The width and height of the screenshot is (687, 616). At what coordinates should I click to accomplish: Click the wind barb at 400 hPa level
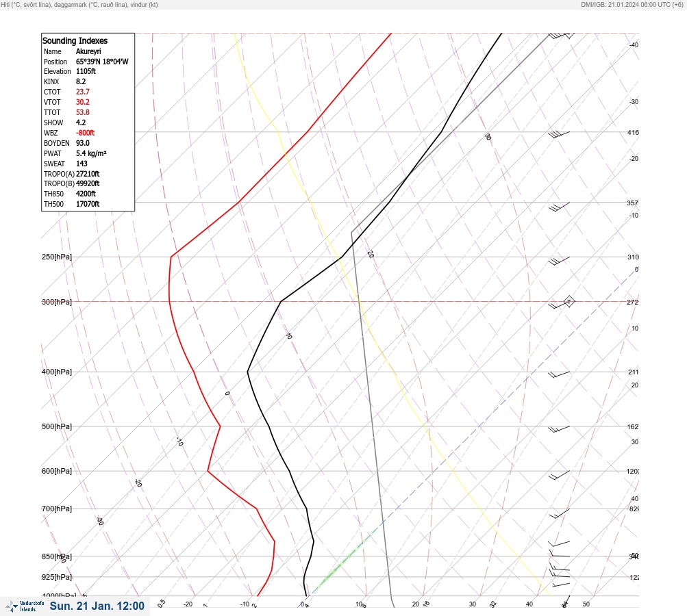tap(559, 374)
